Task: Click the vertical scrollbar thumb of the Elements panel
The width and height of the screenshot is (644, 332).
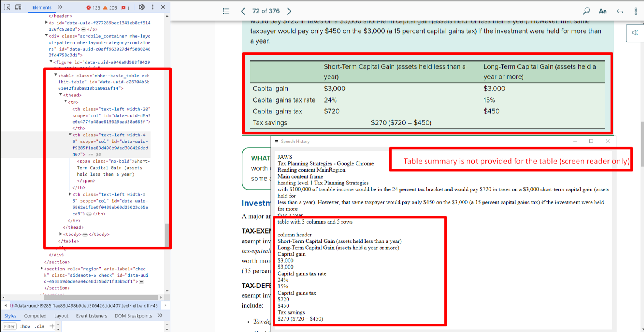Action: click(167, 235)
